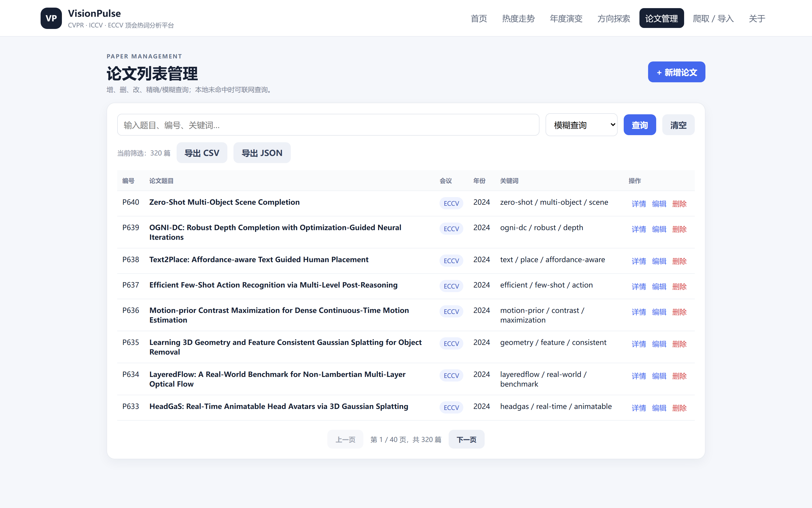The width and height of the screenshot is (812, 508).
Task: Click 编辑 for Text2Place paper P638
Action: pos(659,261)
